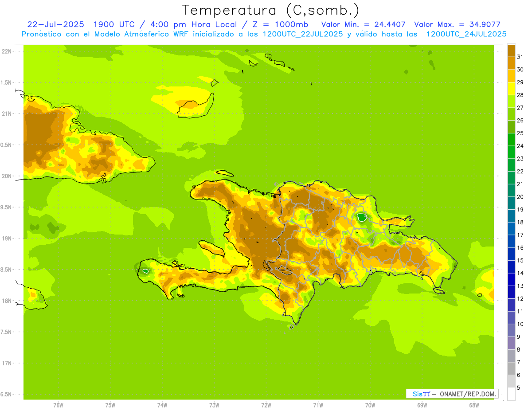Click the "76W" longitude axis label
The width and height of the screenshot is (532, 411).
coord(58,405)
